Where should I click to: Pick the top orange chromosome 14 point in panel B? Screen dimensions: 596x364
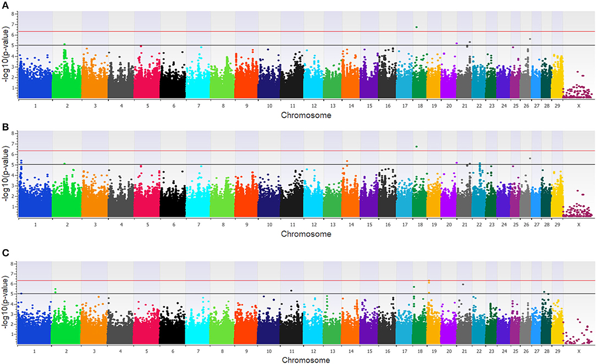(x=347, y=161)
